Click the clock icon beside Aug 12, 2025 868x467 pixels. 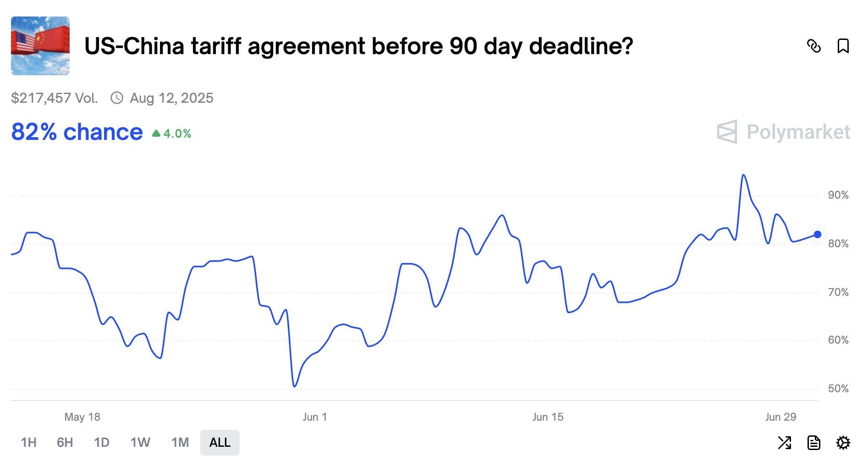tap(117, 98)
